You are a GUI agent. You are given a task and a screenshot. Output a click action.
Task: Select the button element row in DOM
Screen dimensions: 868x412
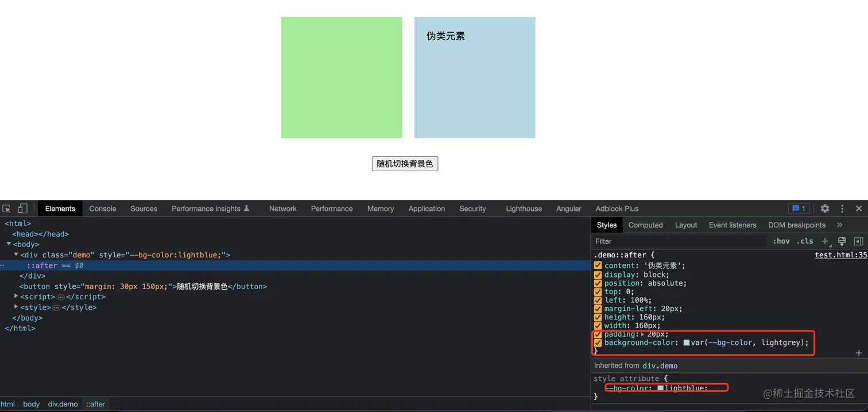144,286
